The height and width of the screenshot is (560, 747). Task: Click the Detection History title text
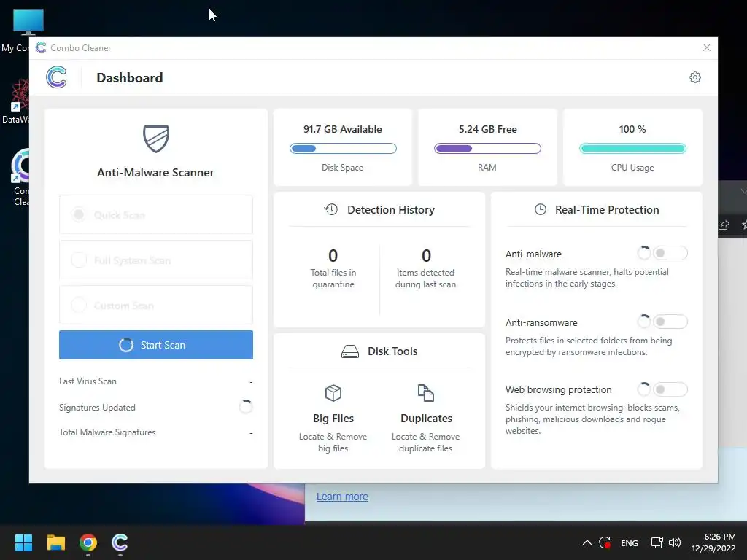(391, 209)
